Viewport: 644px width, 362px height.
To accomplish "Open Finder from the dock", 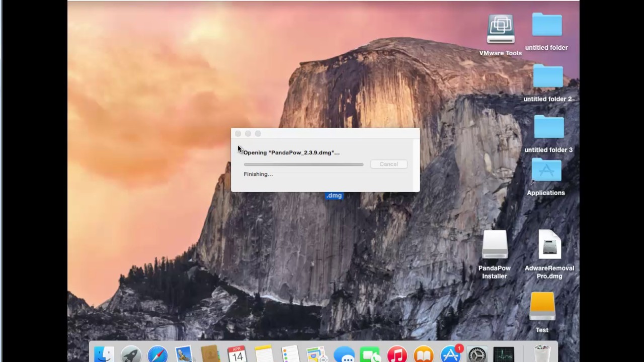I will coord(104,354).
